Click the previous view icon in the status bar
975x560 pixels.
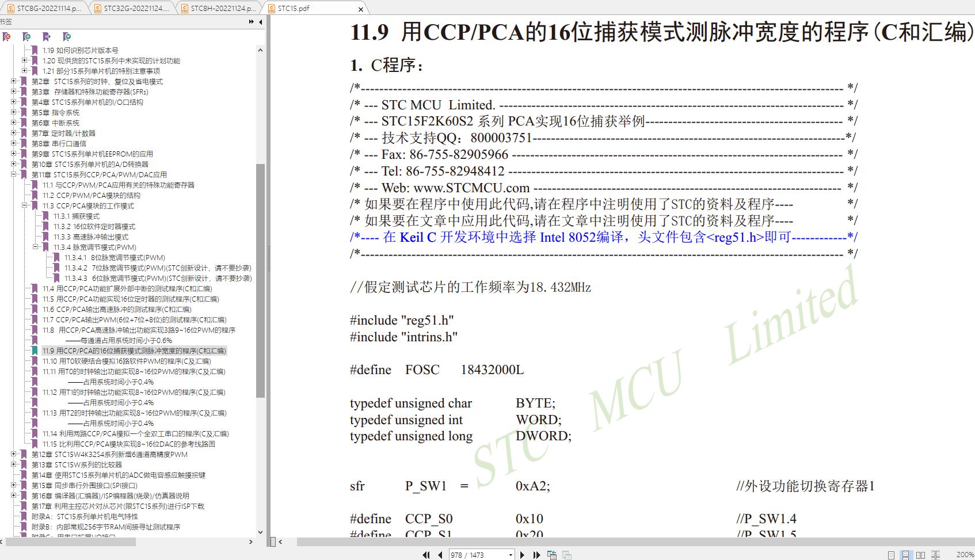552,555
